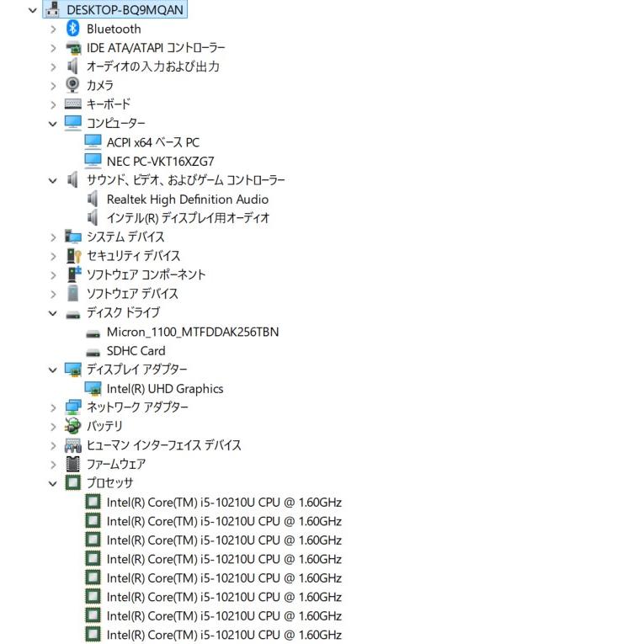Expand IDE ATA/ATAPI コントローラー

coord(53,48)
